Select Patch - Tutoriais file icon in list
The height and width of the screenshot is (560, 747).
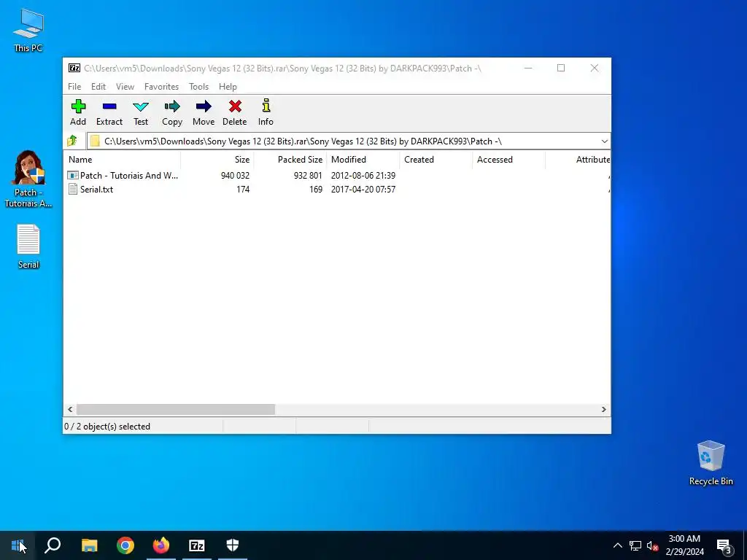point(73,176)
